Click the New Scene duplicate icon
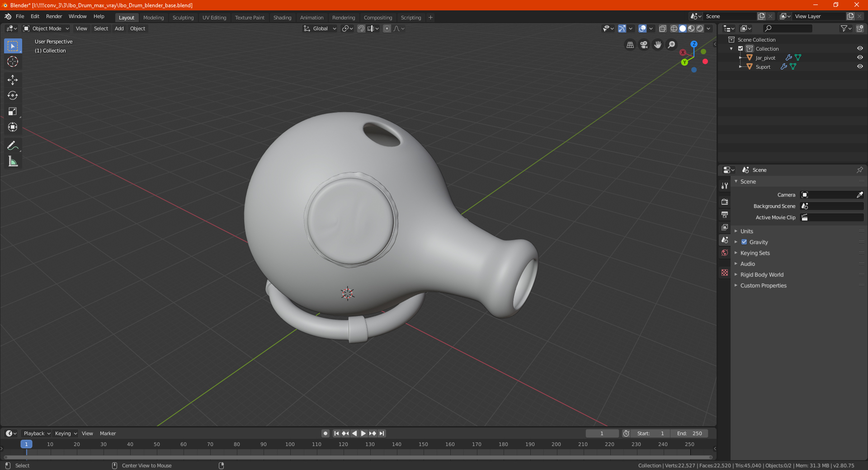868x470 pixels. pos(761,16)
